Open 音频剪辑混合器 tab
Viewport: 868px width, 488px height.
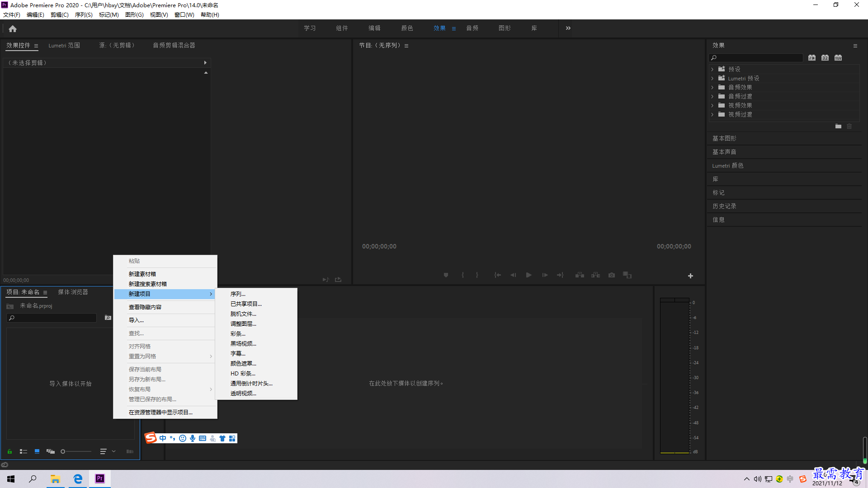174,46
